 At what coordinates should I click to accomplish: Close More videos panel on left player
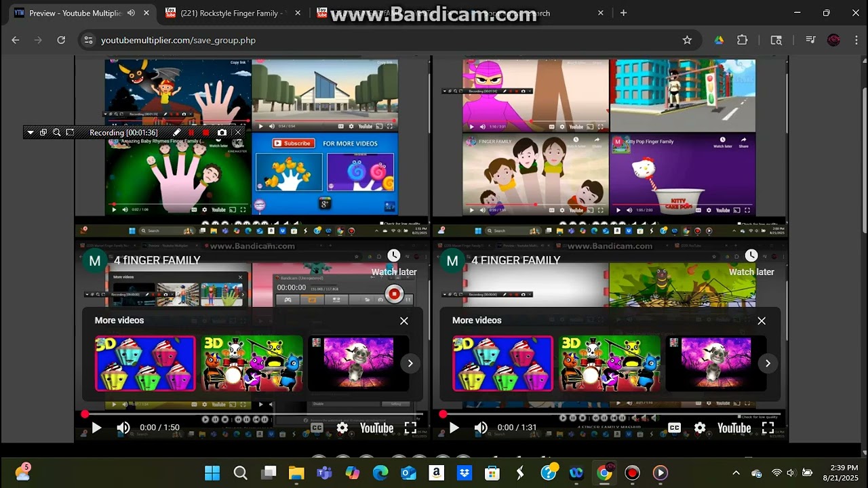point(404,321)
